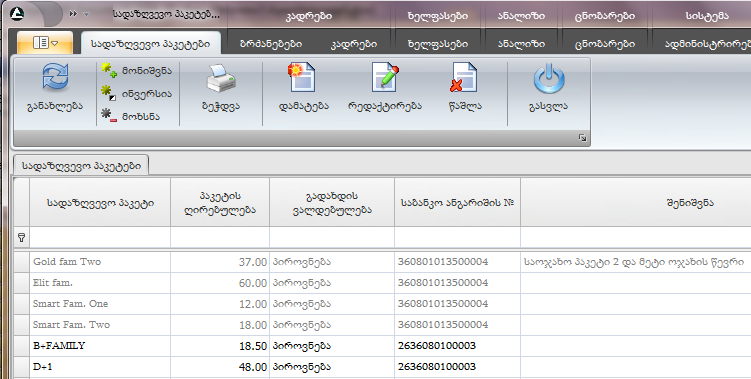Click the Smart Fam. Two package cell

point(100,325)
